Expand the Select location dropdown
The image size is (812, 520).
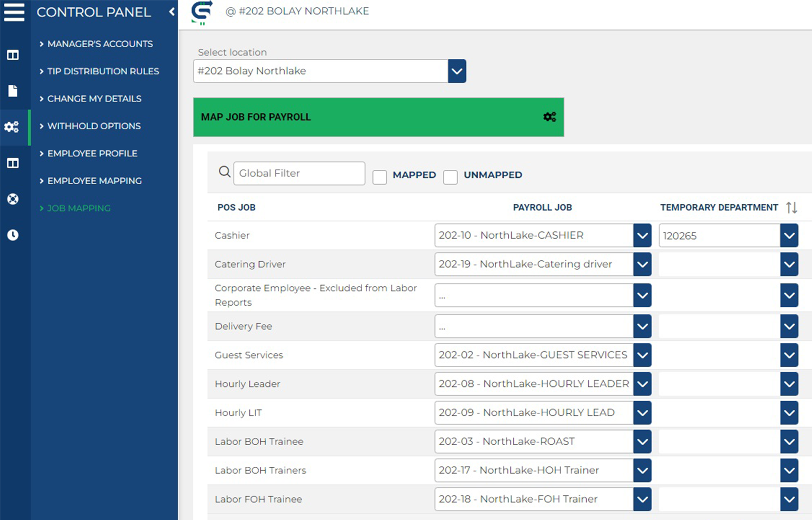457,71
